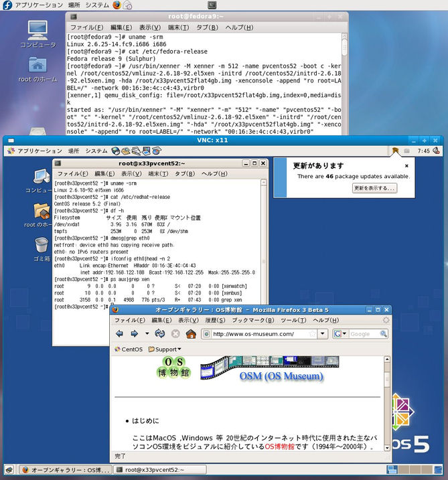Click the fifth launcher icon in CentOS panel
448x480 pixels.
point(157,151)
